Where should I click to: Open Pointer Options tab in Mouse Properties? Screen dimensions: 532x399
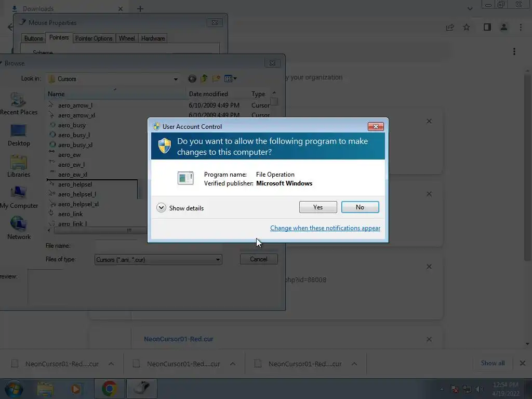[x=94, y=38]
